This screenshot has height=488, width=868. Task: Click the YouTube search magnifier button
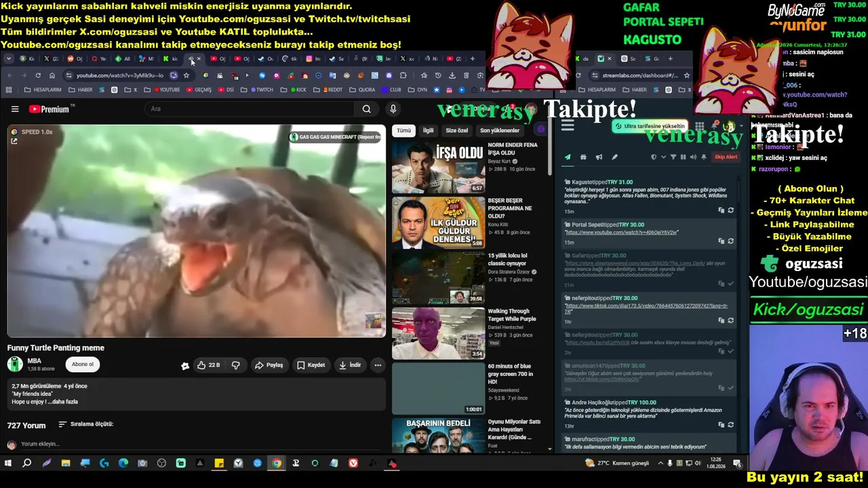[366, 109]
